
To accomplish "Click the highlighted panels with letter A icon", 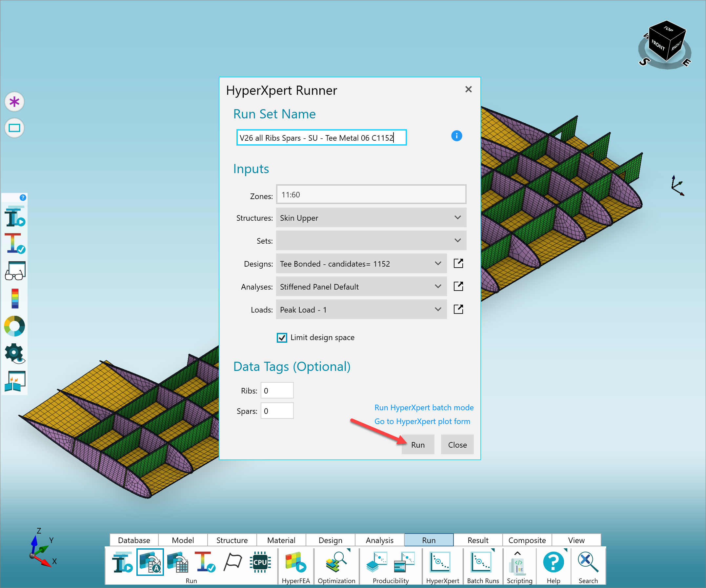I will 150,562.
